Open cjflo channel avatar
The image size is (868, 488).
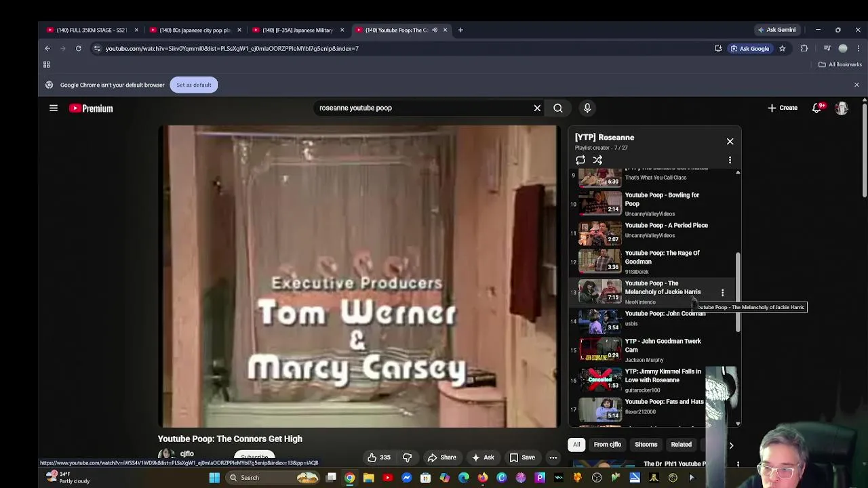[165, 454]
